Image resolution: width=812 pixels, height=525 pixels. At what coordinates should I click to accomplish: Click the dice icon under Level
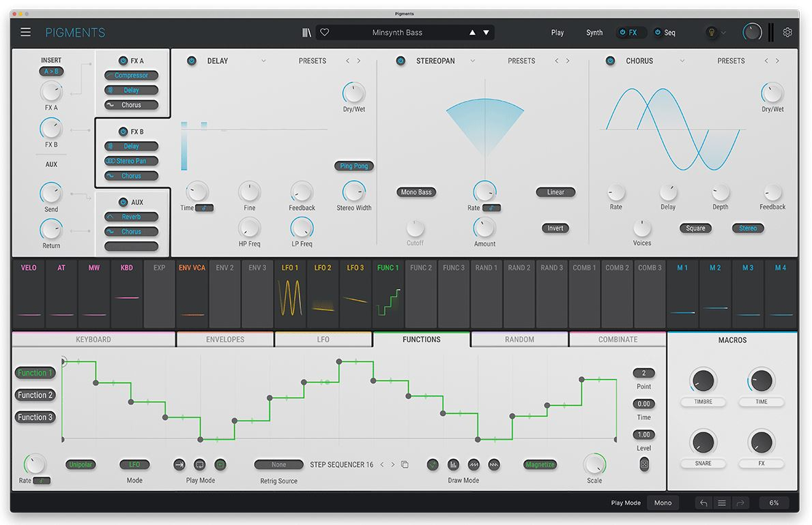pyautogui.click(x=643, y=464)
